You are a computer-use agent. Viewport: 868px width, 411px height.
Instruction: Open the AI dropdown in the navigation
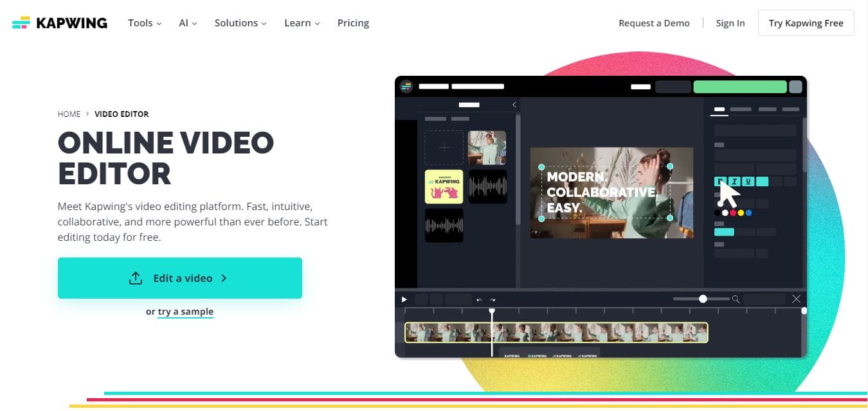[x=188, y=23]
